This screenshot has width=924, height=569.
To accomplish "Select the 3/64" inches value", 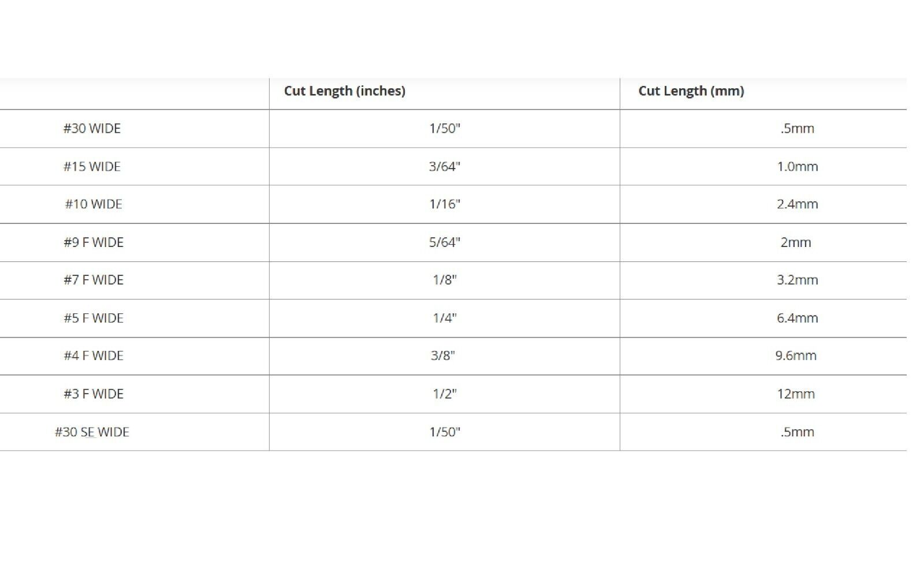I will [445, 166].
